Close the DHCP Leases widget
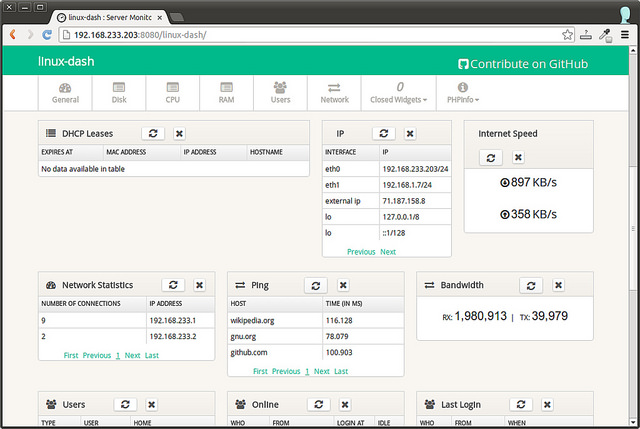The width and height of the screenshot is (640, 429). 179,133
